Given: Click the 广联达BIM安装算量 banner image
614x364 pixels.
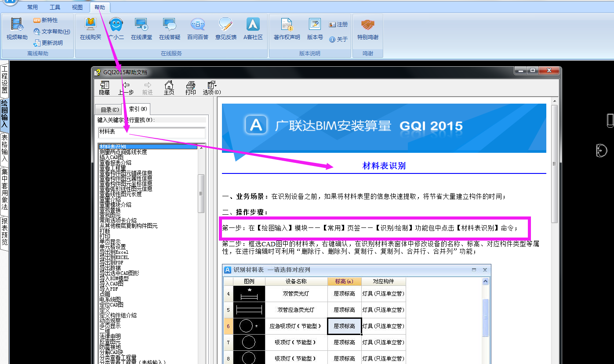Looking at the screenshot, I should tap(384, 128).
